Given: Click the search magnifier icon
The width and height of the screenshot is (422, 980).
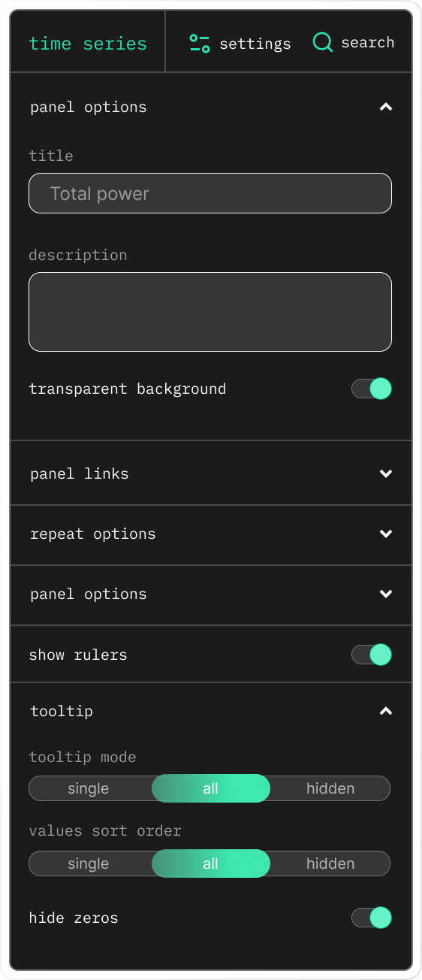Looking at the screenshot, I should [x=323, y=43].
